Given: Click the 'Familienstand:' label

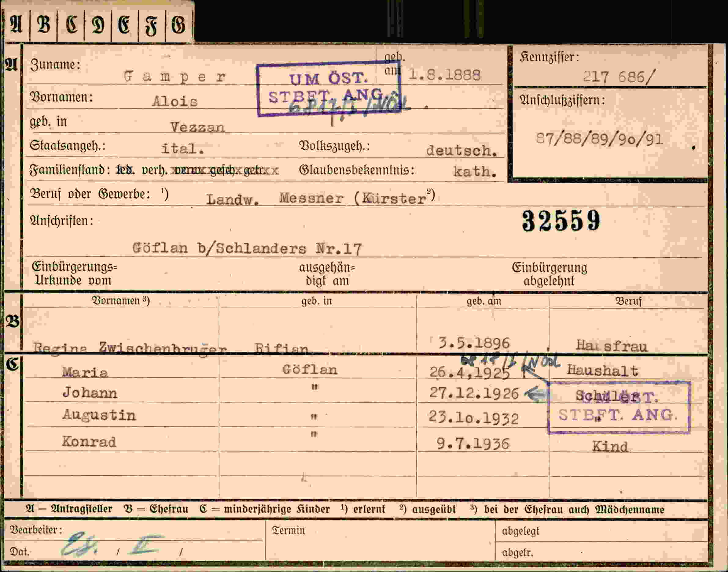Looking at the screenshot, I should point(70,170).
